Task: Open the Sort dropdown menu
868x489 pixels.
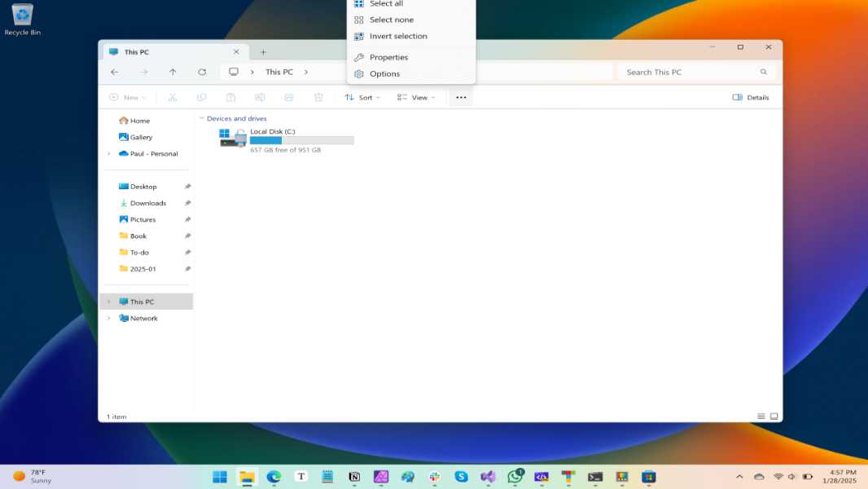Action: [363, 97]
